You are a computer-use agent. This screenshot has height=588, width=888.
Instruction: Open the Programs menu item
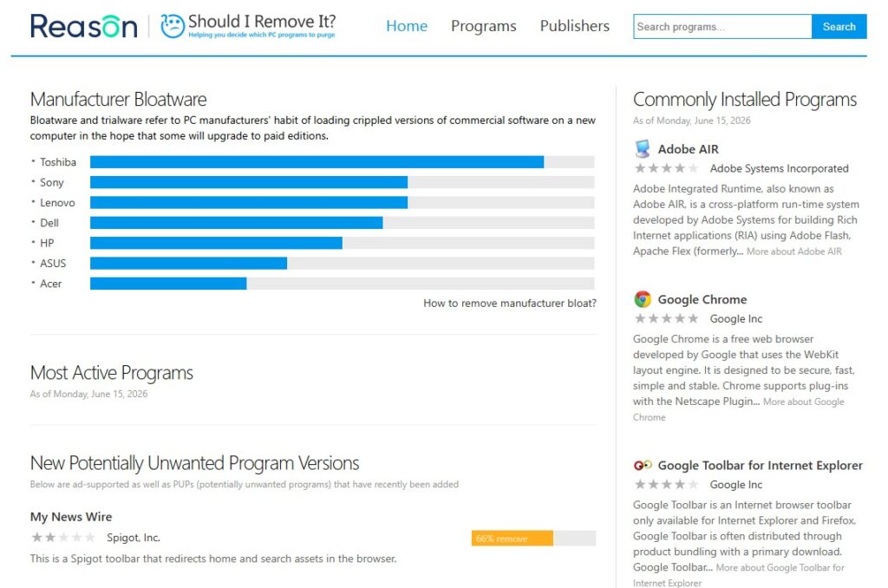[484, 26]
